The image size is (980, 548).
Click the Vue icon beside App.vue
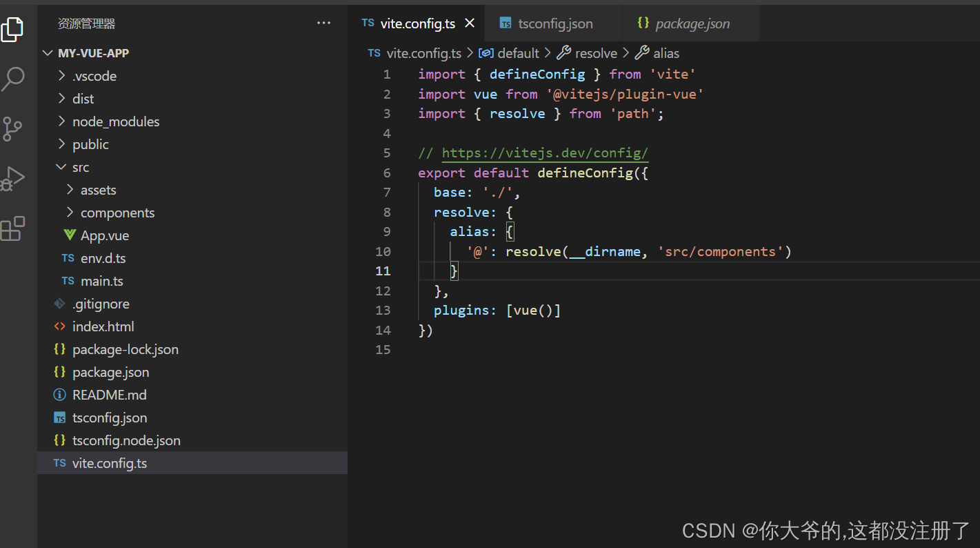coord(69,235)
